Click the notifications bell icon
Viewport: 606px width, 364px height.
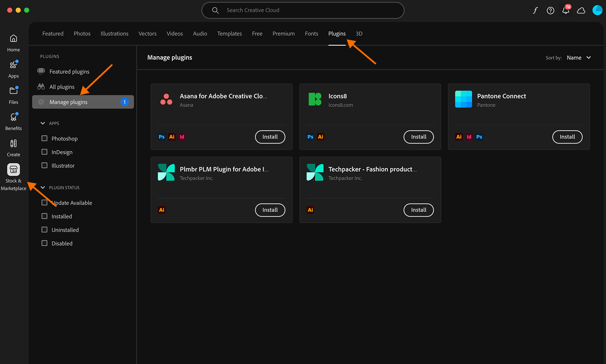566,10
